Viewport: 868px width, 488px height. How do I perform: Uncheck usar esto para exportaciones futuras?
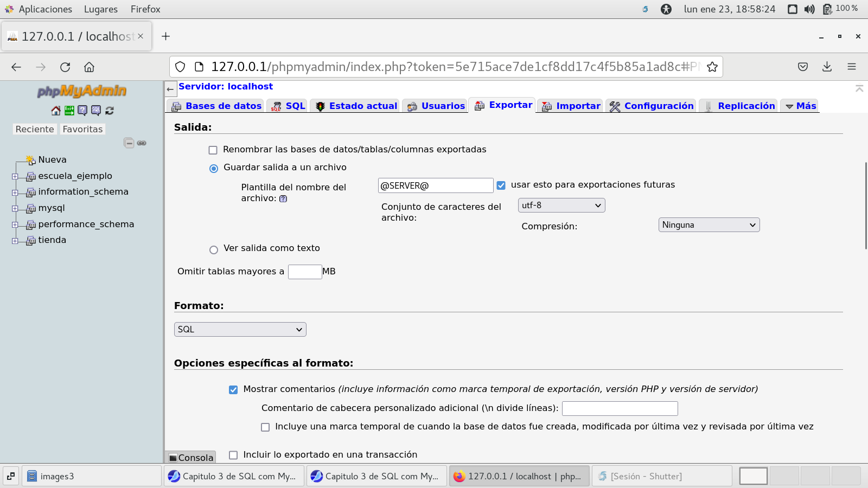tap(501, 185)
